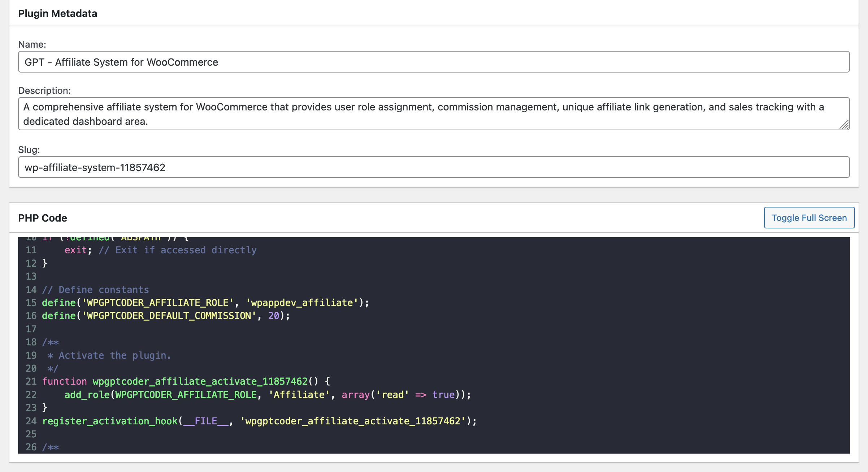Click the add_role function call

pos(87,395)
